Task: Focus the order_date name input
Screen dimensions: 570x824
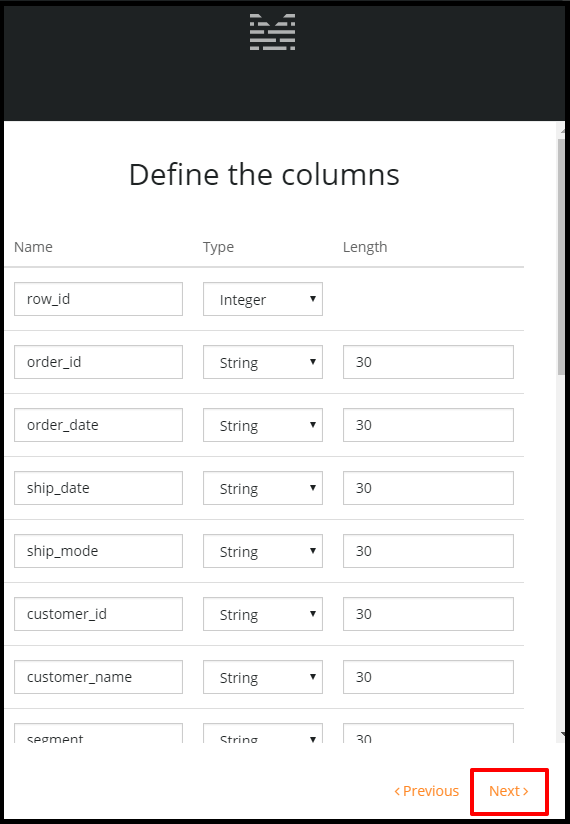Action: 98,425
